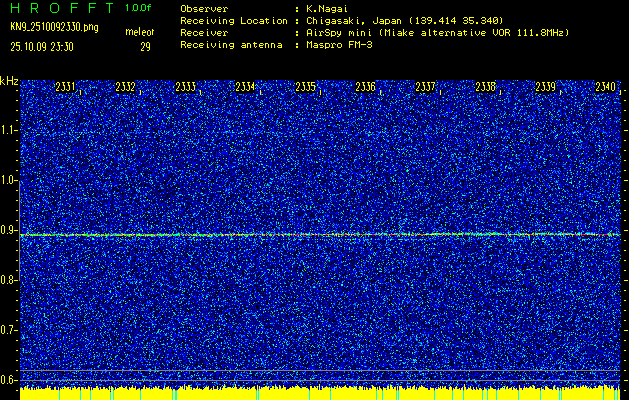Click the meteor count value 29
629x400 pixels.
click(145, 46)
